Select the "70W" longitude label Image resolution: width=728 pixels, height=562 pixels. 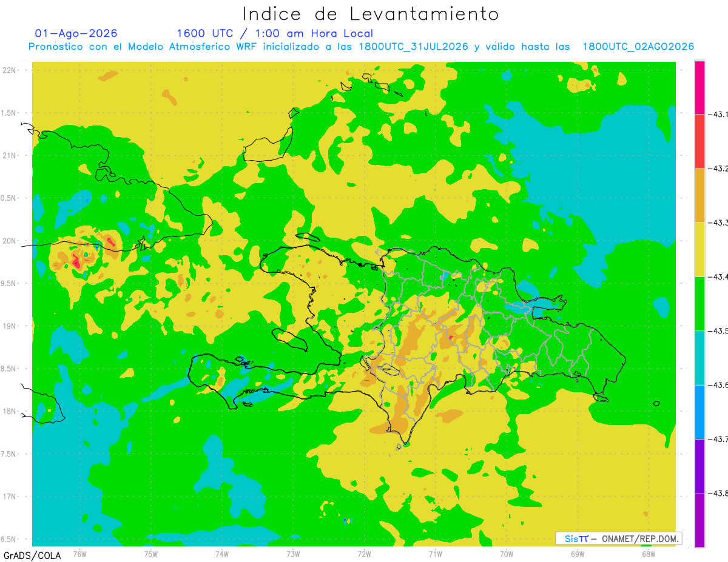pyautogui.click(x=507, y=554)
